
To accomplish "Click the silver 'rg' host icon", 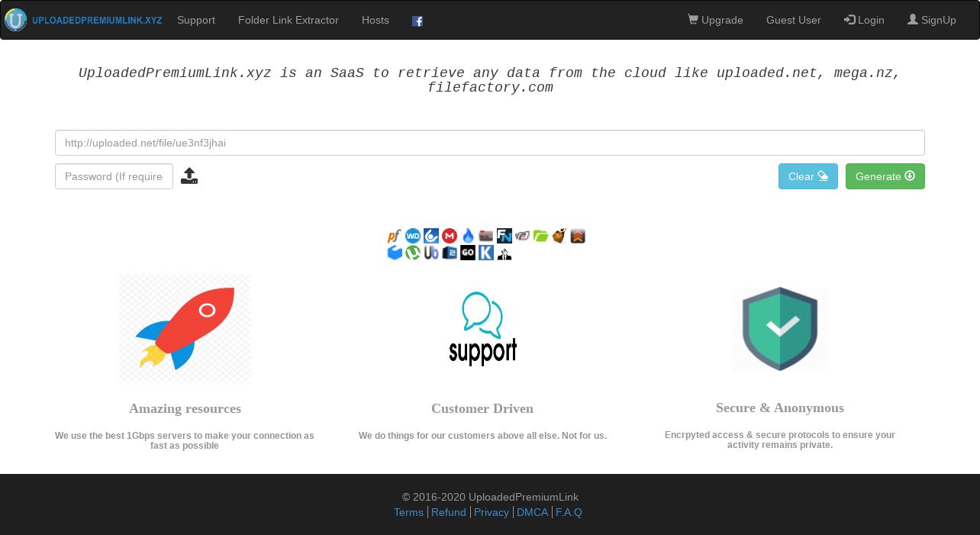I will pyautogui.click(x=523, y=236).
